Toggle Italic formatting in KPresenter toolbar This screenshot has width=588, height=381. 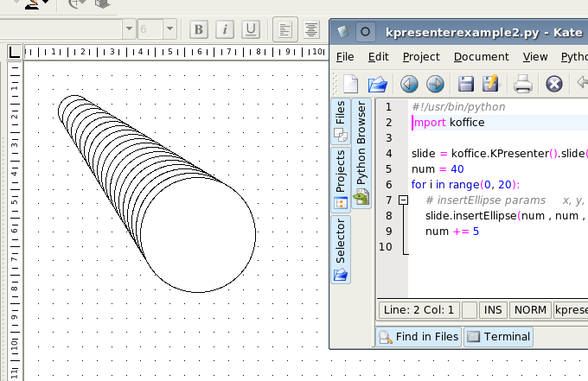[x=225, y=29]
